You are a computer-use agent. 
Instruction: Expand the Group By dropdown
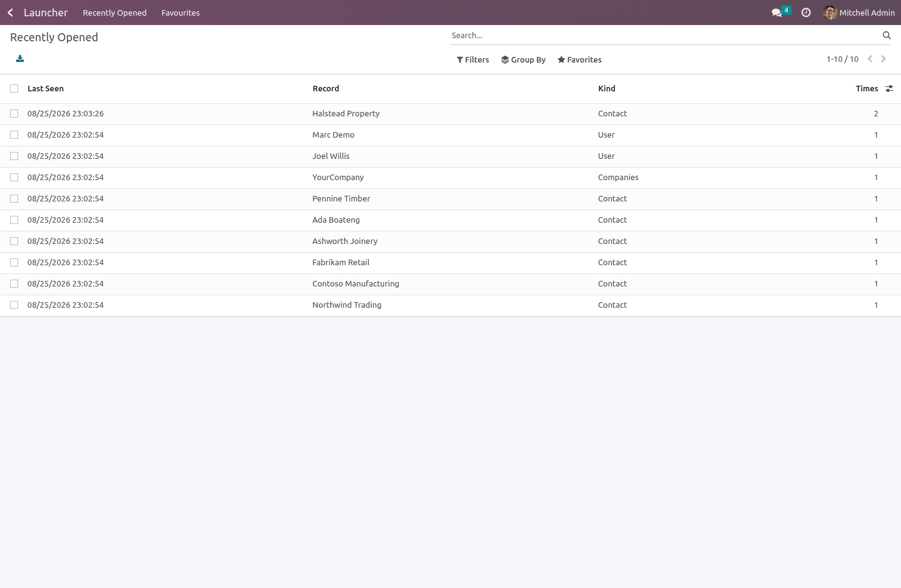(523, 60)
